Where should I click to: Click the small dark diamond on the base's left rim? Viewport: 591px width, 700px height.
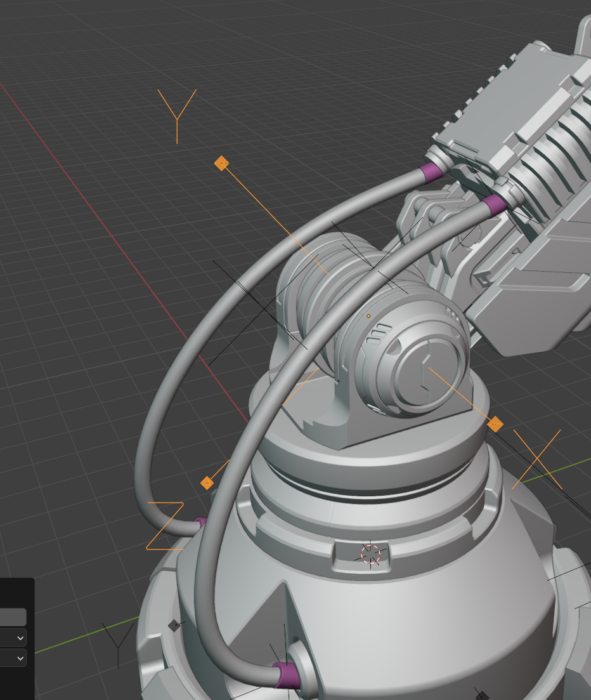[174, 626]
